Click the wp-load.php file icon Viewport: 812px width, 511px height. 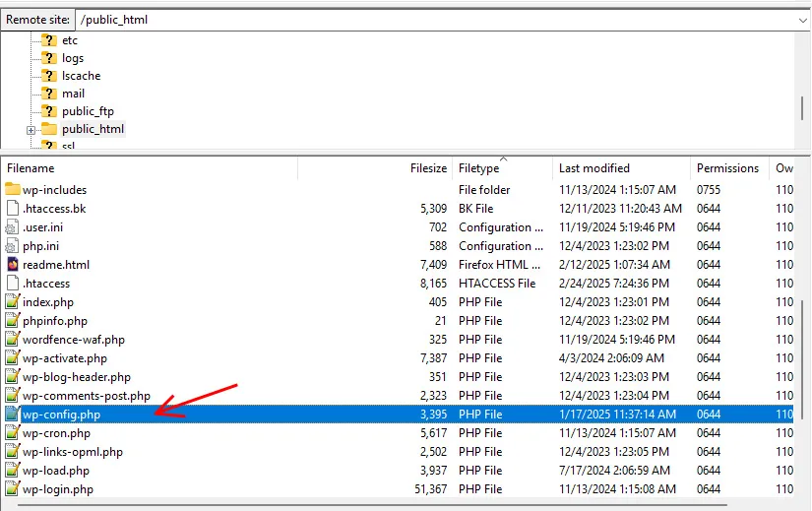click(x=13, y=470)
